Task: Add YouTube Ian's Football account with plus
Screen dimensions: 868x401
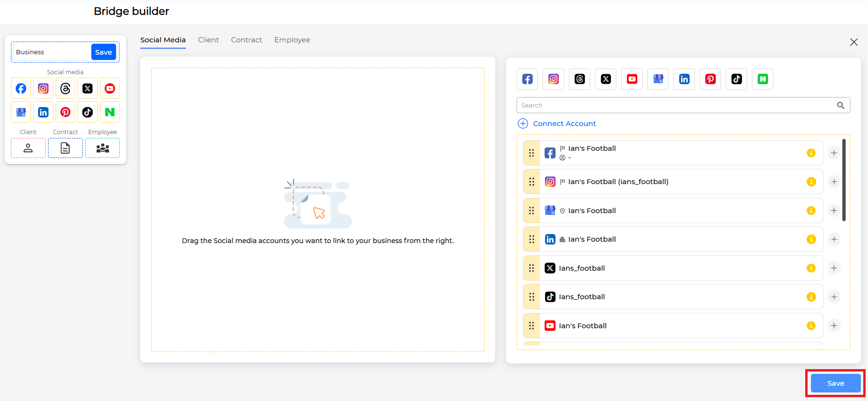Action: click(834, 326)
